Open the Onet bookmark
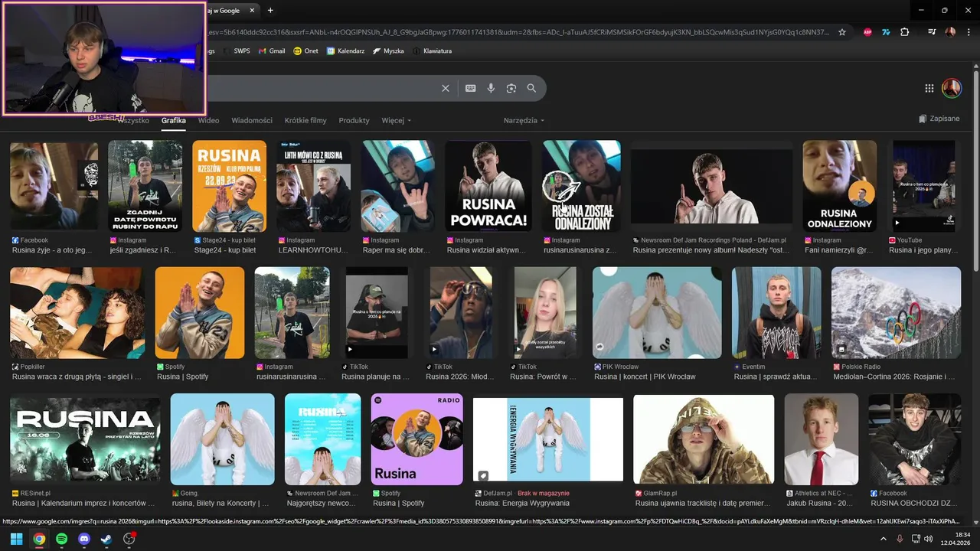This screenshot has height=551, width=980. pyautogui.click(x=306, y=51)
